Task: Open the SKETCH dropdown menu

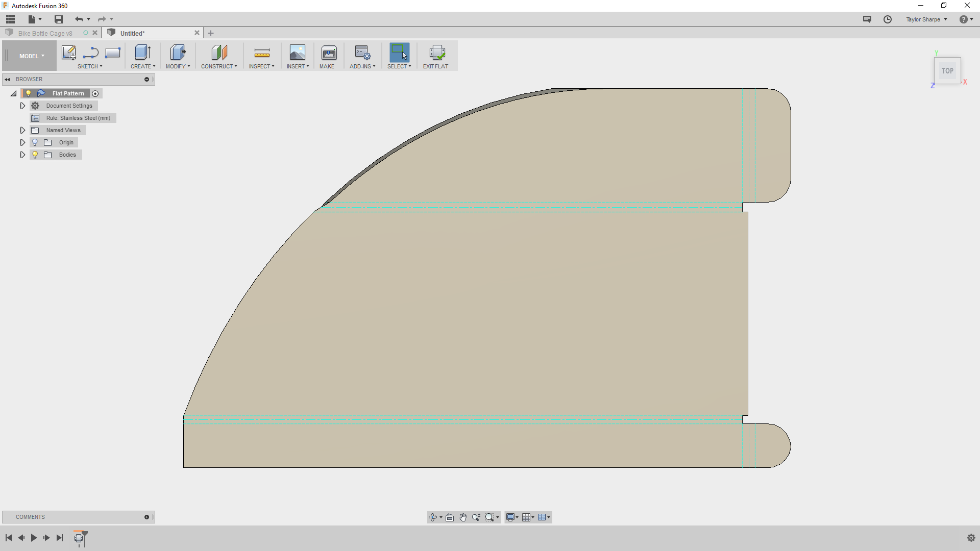Action: [90, 66]
